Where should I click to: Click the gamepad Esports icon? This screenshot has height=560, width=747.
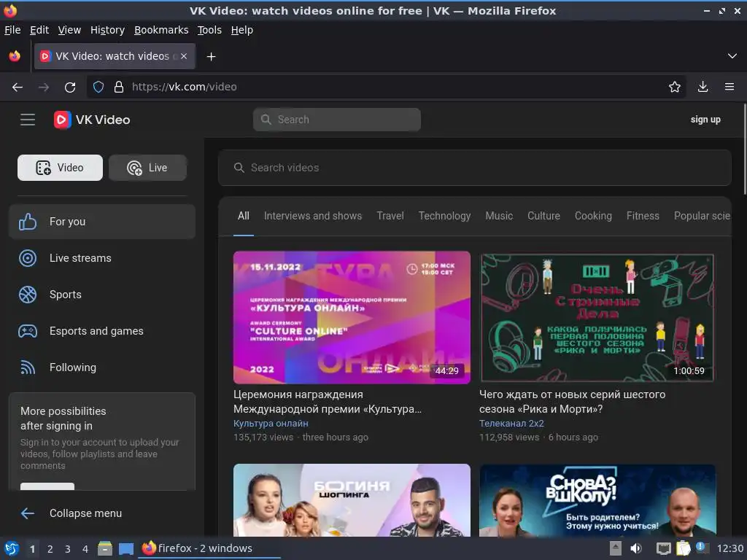click(28, 331)
